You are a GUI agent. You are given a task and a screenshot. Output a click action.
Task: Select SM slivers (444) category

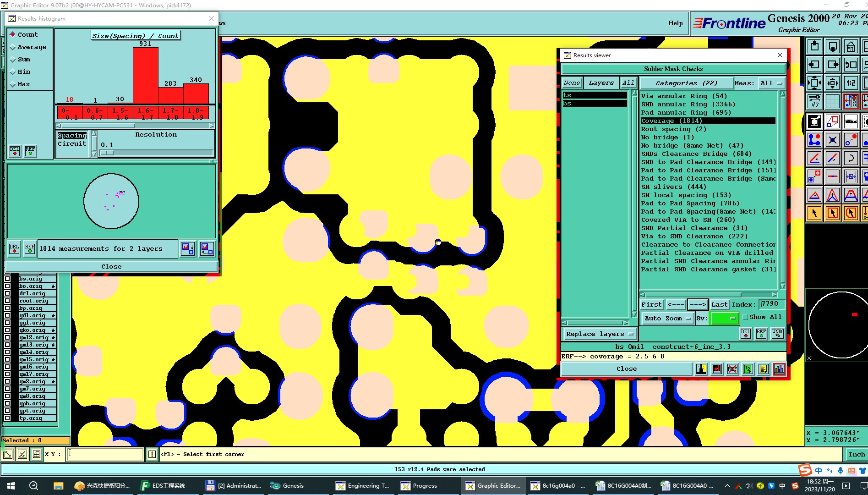coord(673,187)
